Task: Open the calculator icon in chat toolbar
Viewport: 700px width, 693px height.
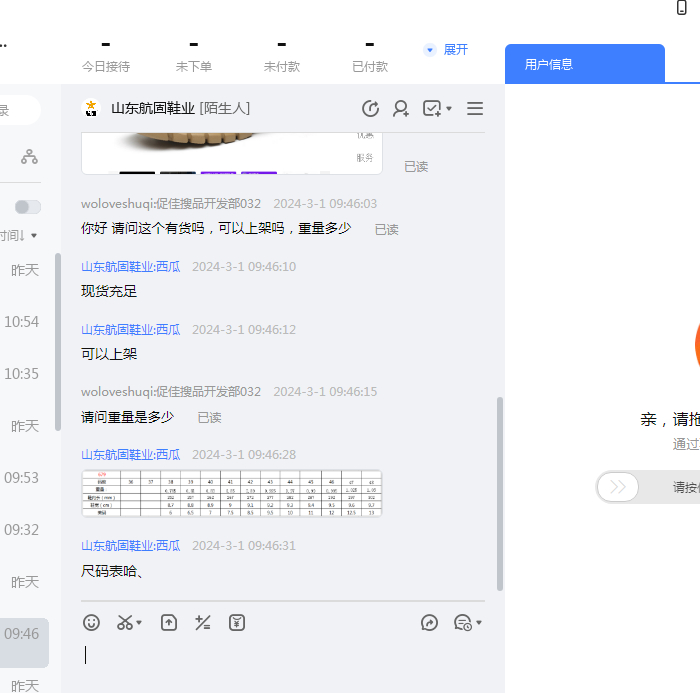Action: click(203, 622)
